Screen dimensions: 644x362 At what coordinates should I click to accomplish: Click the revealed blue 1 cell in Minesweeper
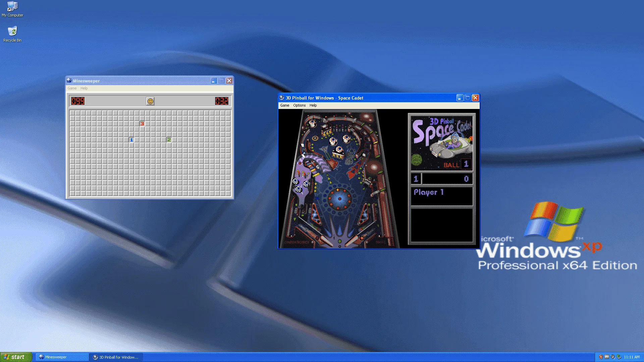point(131,140)
